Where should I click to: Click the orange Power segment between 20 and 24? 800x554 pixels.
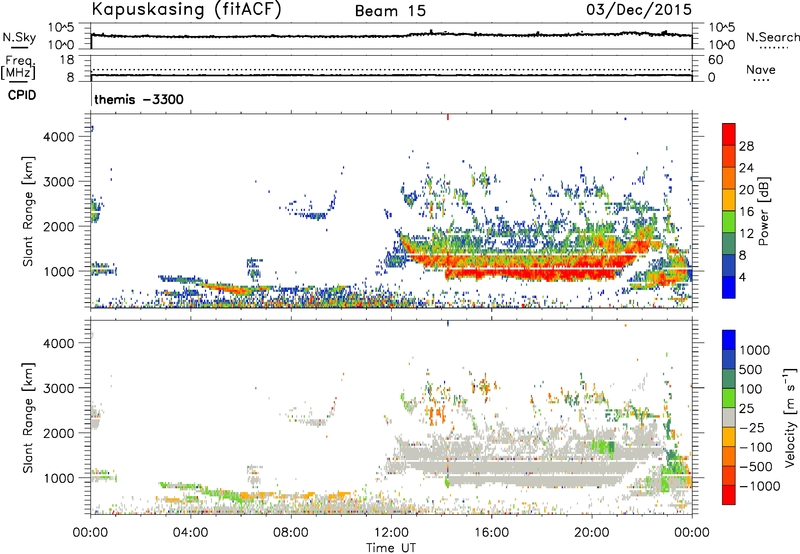729,179
